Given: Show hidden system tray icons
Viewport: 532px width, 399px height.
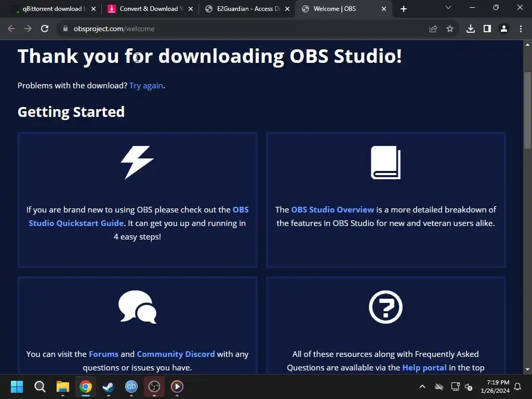Looking at the screenshot, I should coord(422,387).
